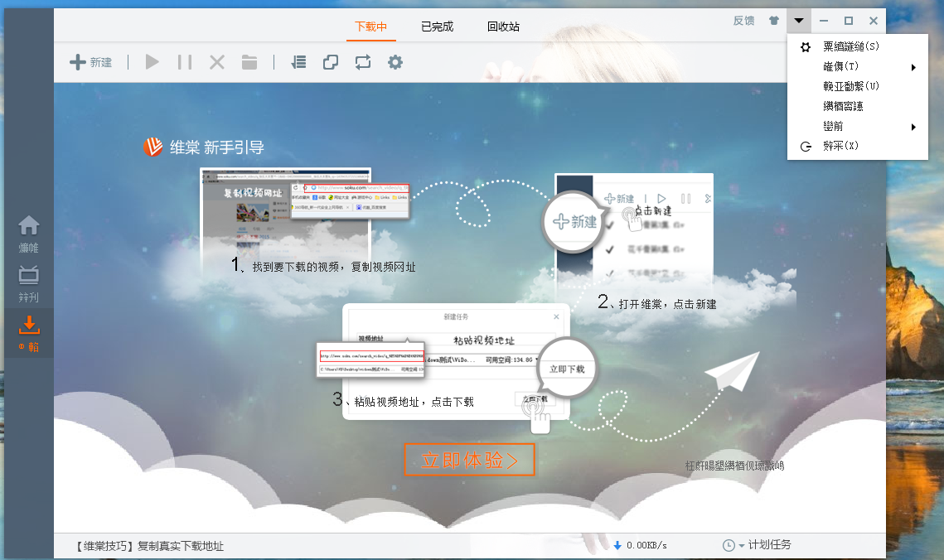Collapse the main menu via the title bar arrow
This screenshot has height=560, width=944.
point(799,21)
